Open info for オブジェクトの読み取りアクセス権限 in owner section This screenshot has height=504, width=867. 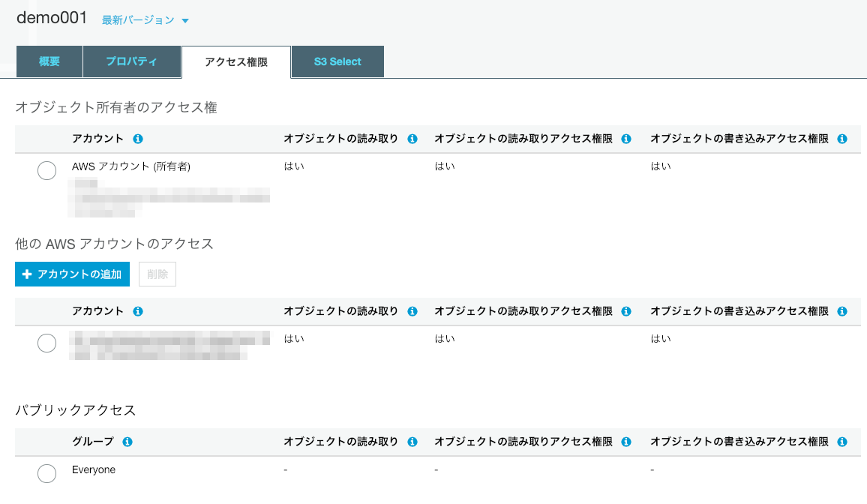(x=626, y=139)
